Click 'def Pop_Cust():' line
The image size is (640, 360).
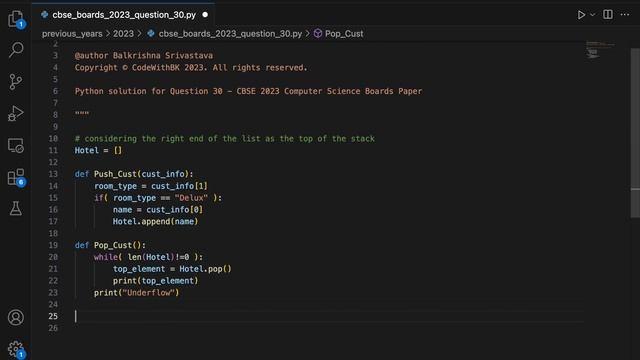pyautogui.click(x=110, y=245)
